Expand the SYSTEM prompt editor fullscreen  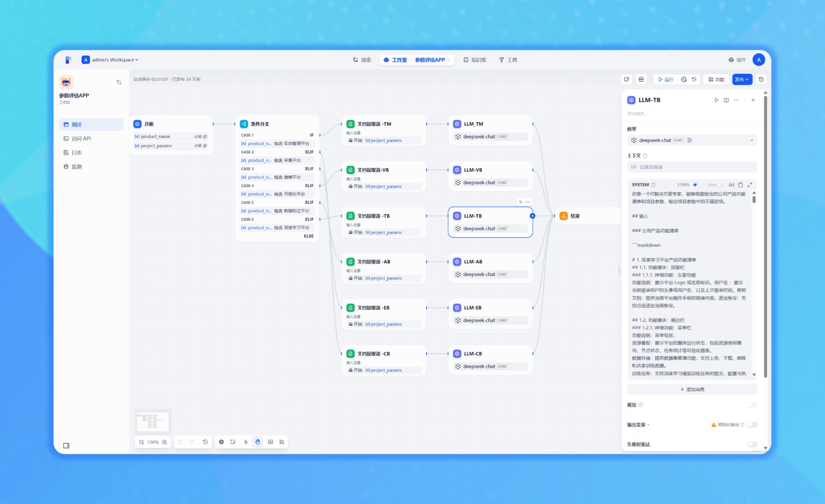(x=750, y=185)
